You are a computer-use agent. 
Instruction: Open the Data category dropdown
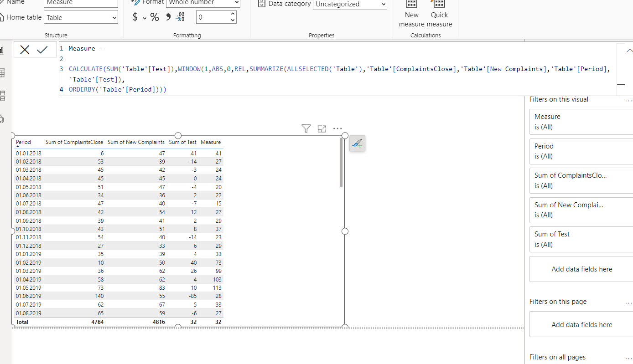[x=350, y=4]
